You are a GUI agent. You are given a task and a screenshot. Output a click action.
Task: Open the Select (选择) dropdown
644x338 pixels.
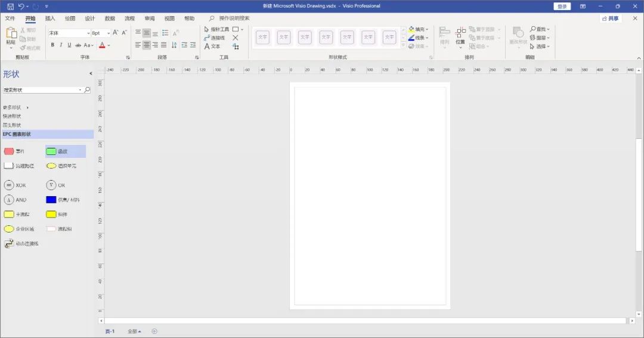pyautogui.click(x=540, y=46)
